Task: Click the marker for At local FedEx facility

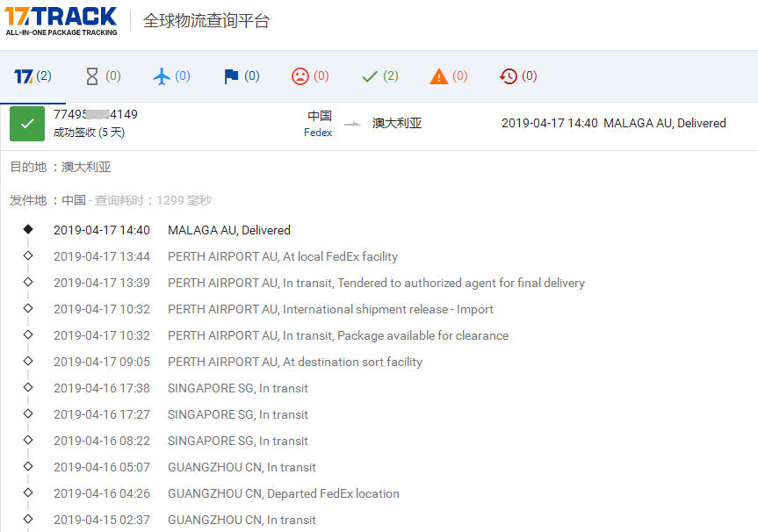Action: click(x=28, y=256)
